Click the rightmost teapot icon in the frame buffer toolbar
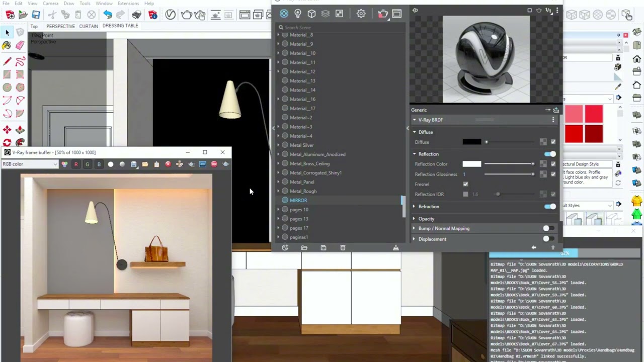The width and height of the screenshot is (644, 362). (x=225, y=164)
